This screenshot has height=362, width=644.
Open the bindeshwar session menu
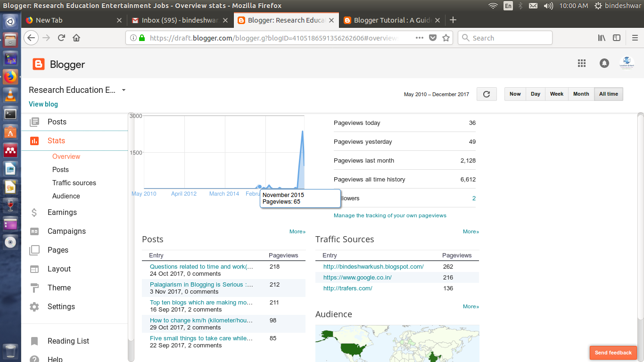click(617, 6)
